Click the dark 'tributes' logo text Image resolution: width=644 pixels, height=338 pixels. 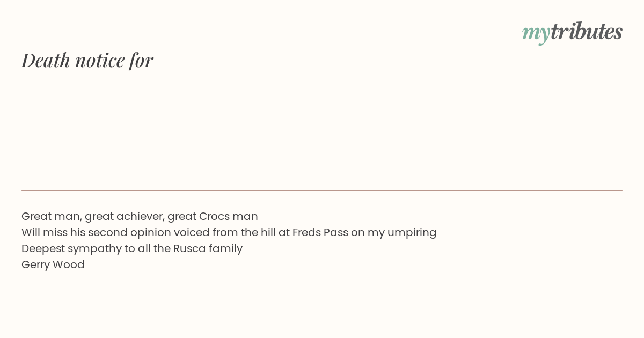pos(586,32)
